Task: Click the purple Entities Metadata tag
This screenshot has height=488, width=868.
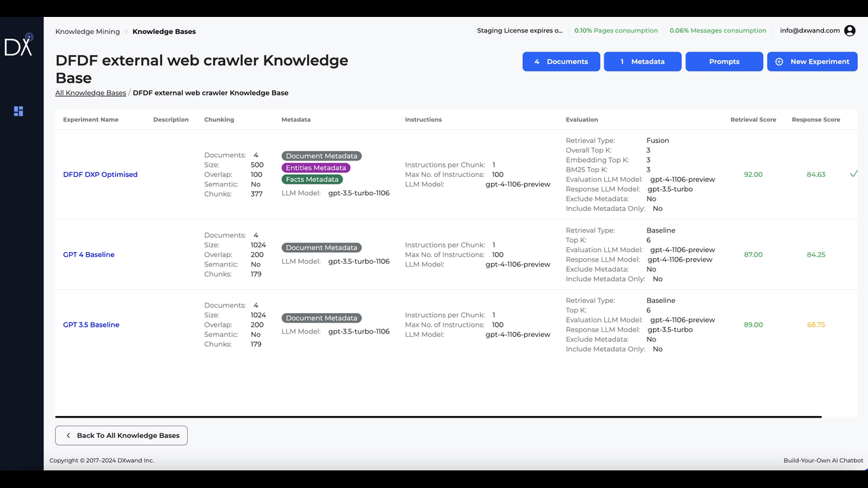Action: 316,168
